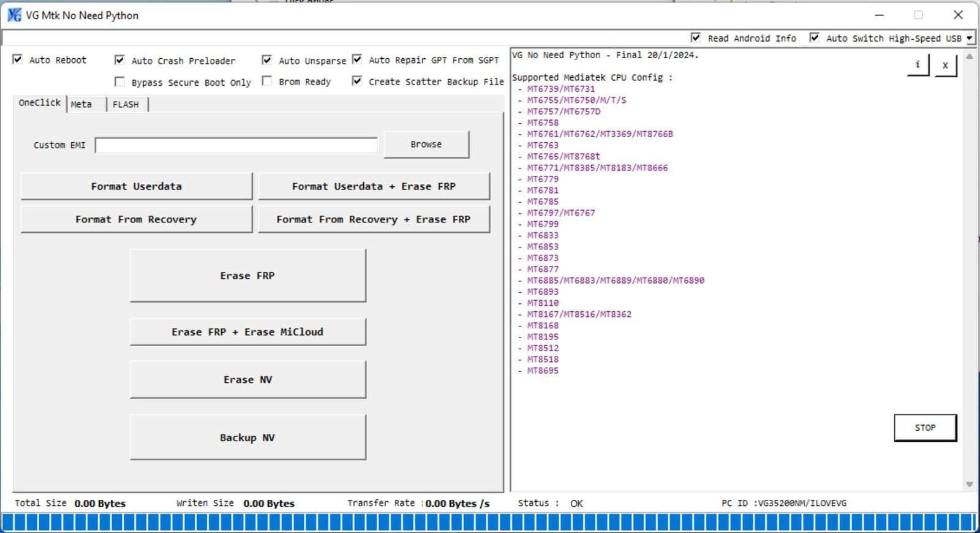Image resolution: width=980 pixels, height=533 pixels.
Task: Click Format Userdata + Erase FRP
Action: coord(374,186)
